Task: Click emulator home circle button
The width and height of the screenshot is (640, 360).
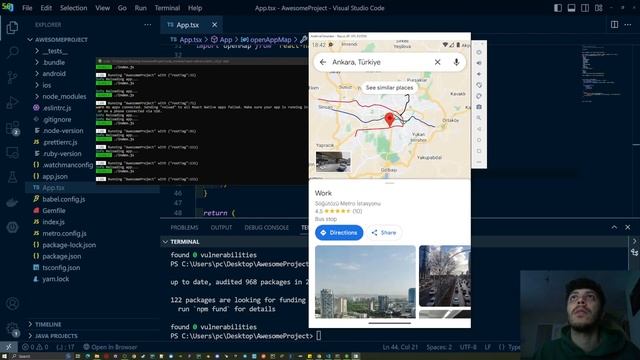Action: (x=479, y=140)
